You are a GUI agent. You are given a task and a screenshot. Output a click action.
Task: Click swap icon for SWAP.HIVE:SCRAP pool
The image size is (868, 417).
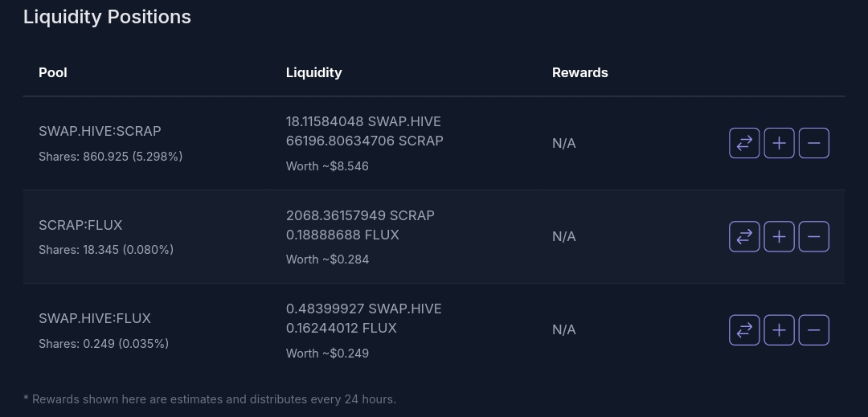[744, 143]
